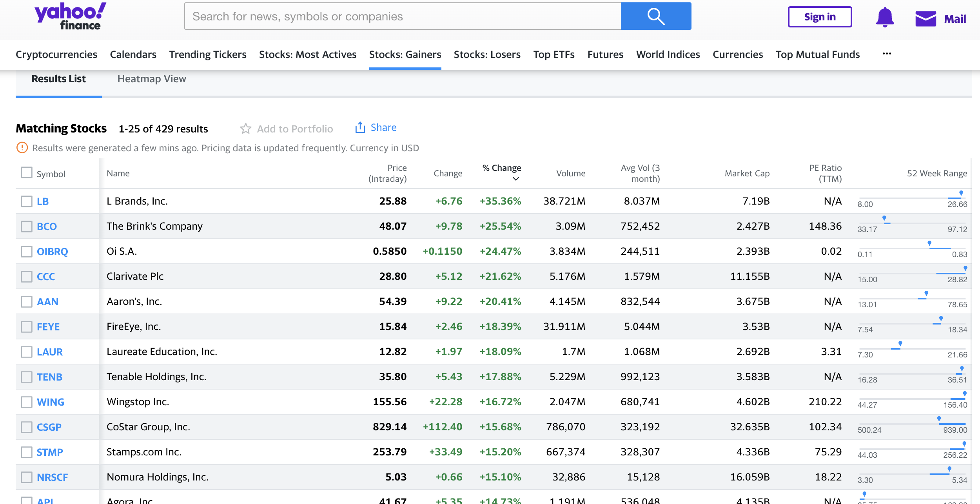Click the Share upload icon
Image resolution: width=980 pixels, height=504 pixels.
360,127
